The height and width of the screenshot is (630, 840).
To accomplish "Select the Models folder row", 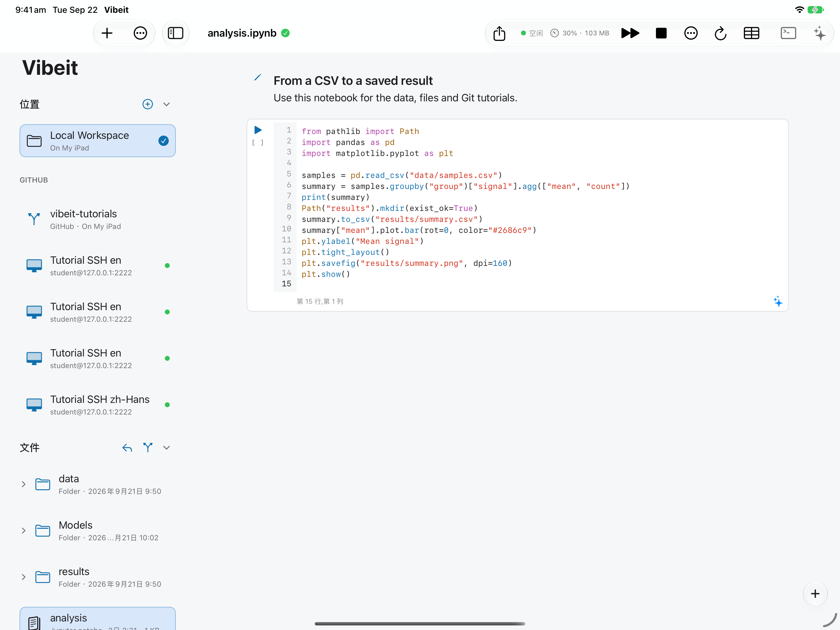I will click(98, 530).
